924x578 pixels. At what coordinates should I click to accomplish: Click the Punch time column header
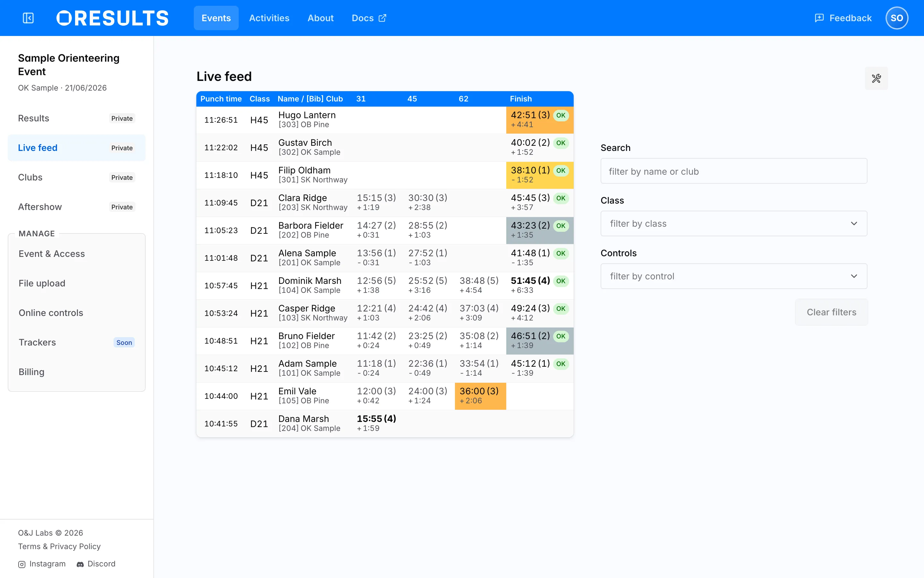pyautogui.click(x=221, y=99)
